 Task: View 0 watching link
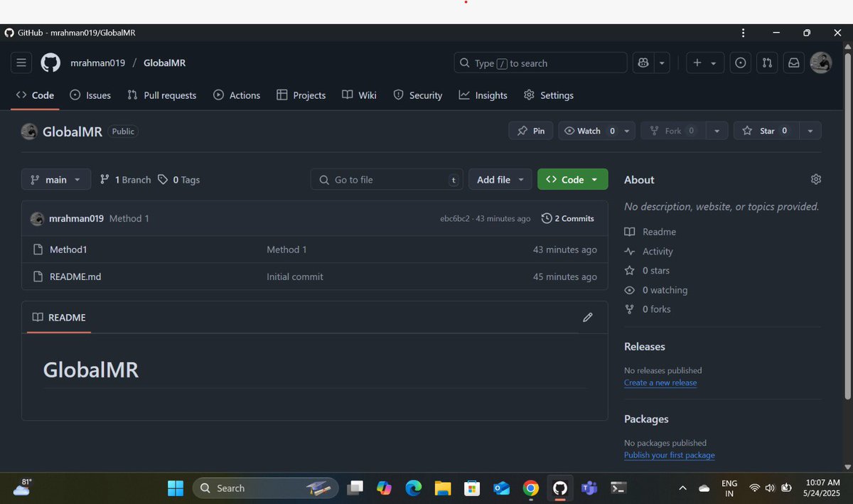pyautogui.click(x=656, y=290)
